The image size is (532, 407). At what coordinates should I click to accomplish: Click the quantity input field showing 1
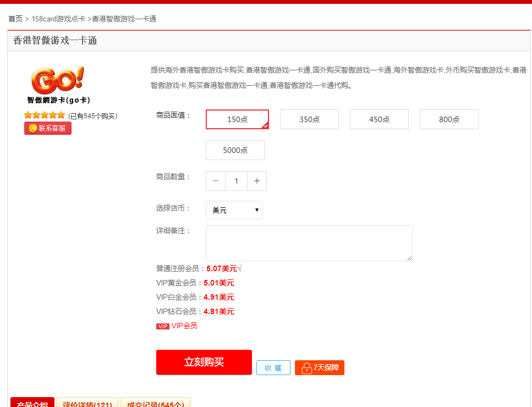(x=236, y=181)
